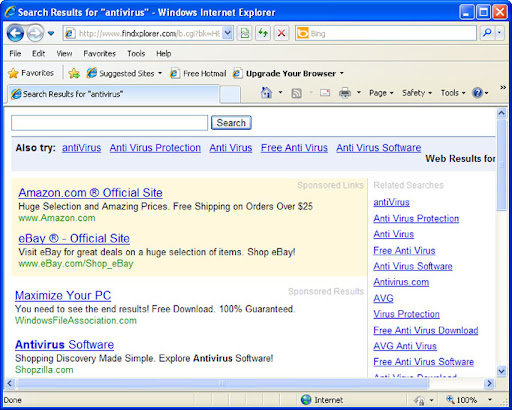Image resolution: width=512 pixels, height=410 pixels.
Task: Open the Amazon.com Official Site link
Action: [90, 193]
